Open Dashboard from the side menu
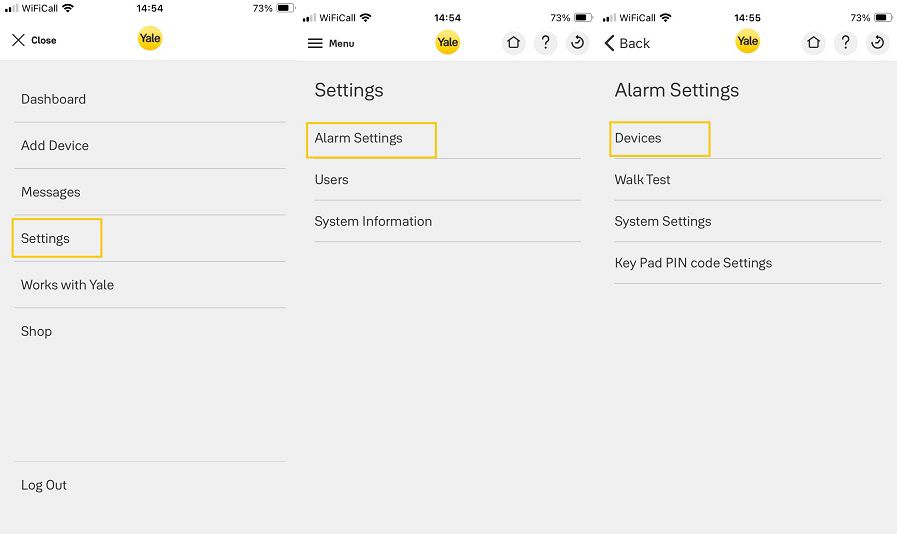This screenshot has width=897, height=534. [150, 99]
